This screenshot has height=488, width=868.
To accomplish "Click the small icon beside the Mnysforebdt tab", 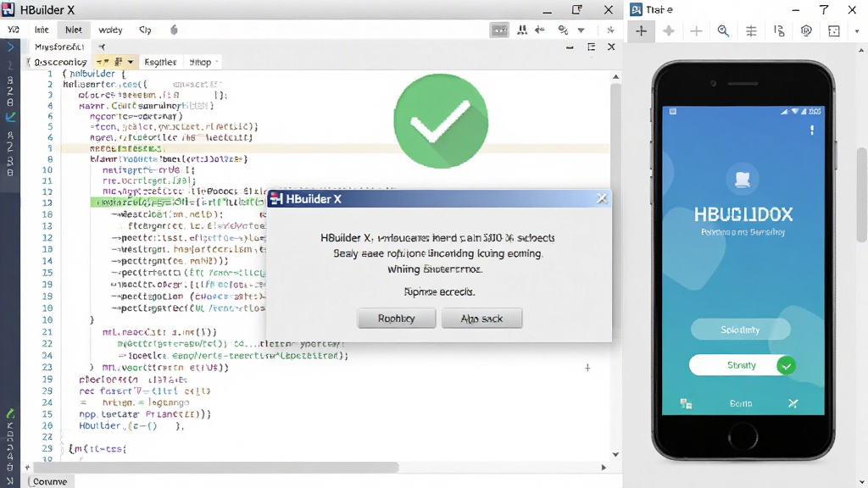I will [102, 47].
